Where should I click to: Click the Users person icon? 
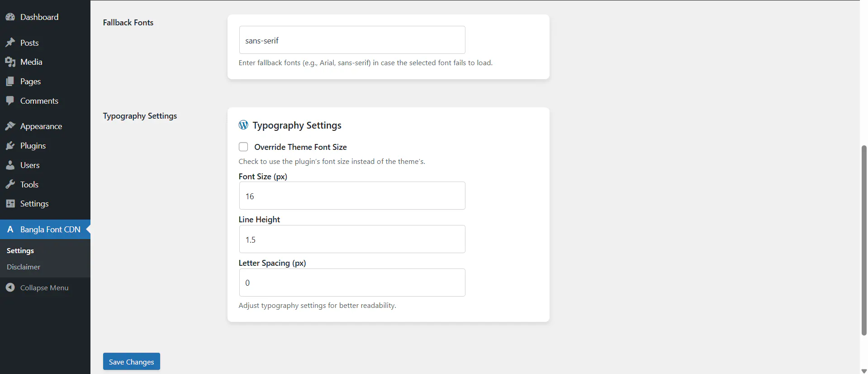(x=10, y=165)
